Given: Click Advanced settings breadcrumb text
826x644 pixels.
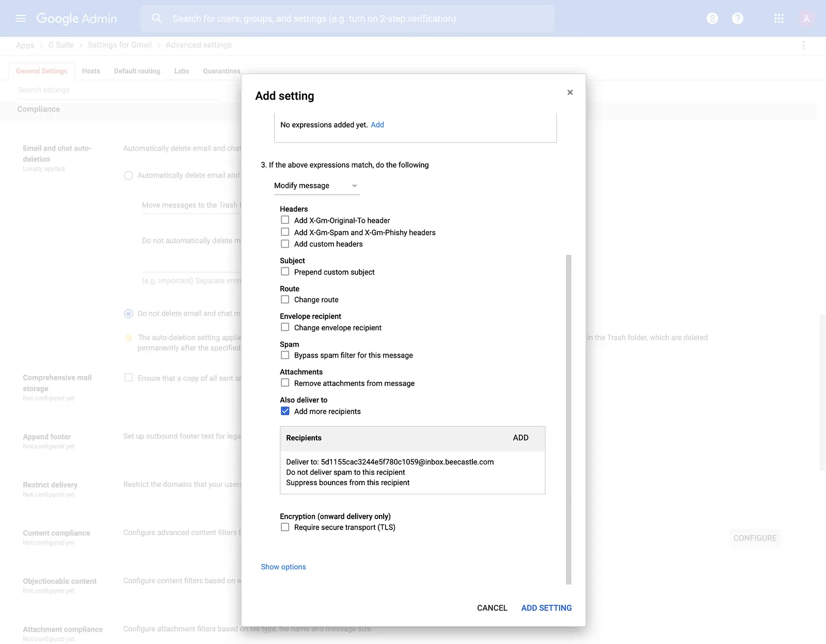Looking at the screenshot, I should tap(199, 45).
